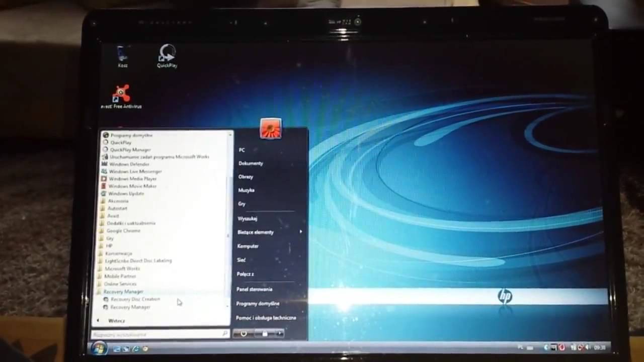Open avast! Free Antivirus desktop icon
Viewport: 644px width, 362px height.
tap(121, 97)
